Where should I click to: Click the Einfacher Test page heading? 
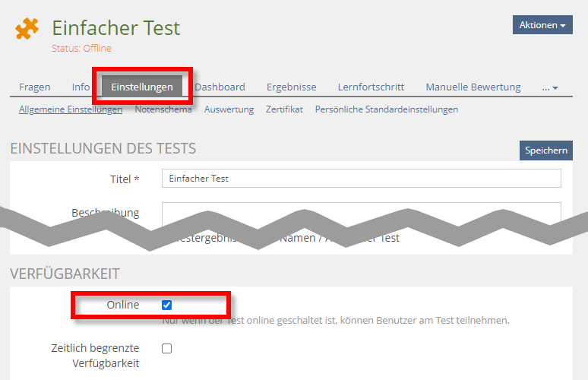(116, 28)
